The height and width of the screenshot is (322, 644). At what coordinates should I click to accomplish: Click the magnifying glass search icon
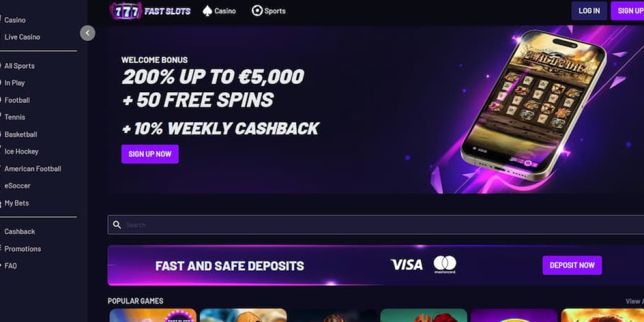click(117, 225)
